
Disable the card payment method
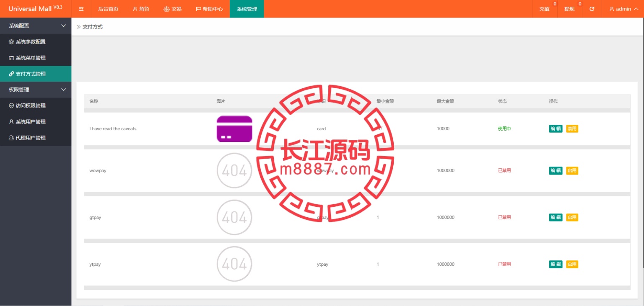(572, 129)
